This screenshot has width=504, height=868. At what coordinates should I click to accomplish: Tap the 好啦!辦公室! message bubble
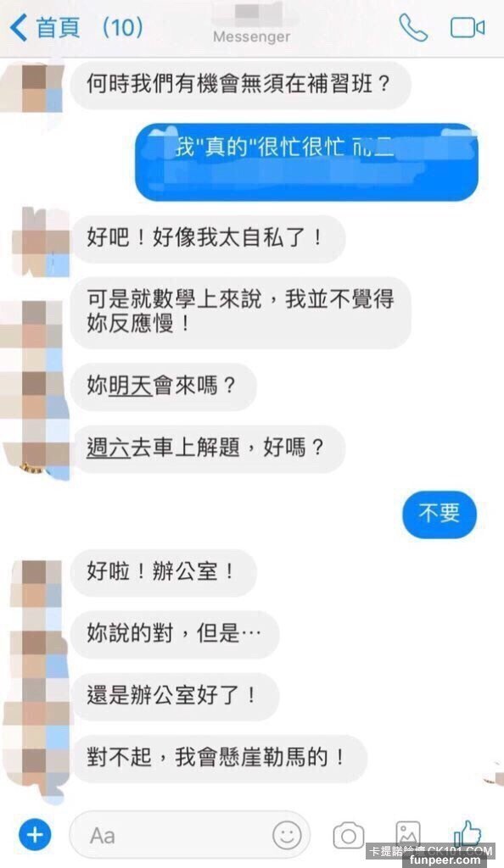click(164, 572)
